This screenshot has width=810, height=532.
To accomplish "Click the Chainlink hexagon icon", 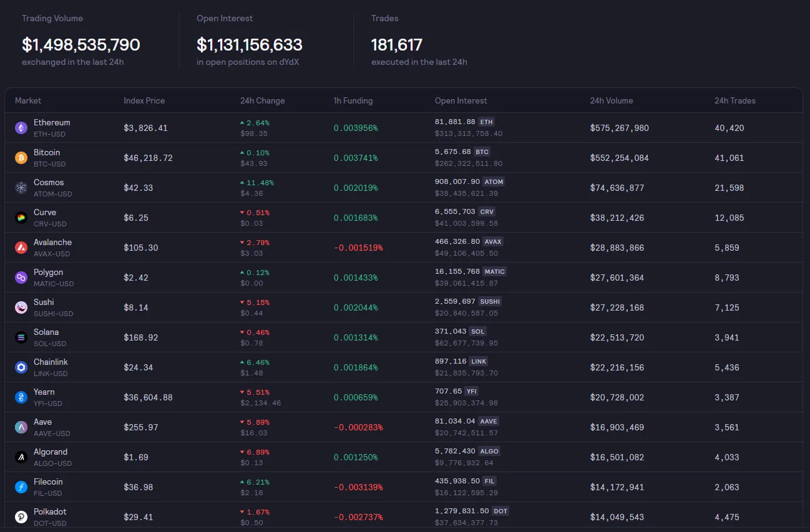I will (21, 367).
